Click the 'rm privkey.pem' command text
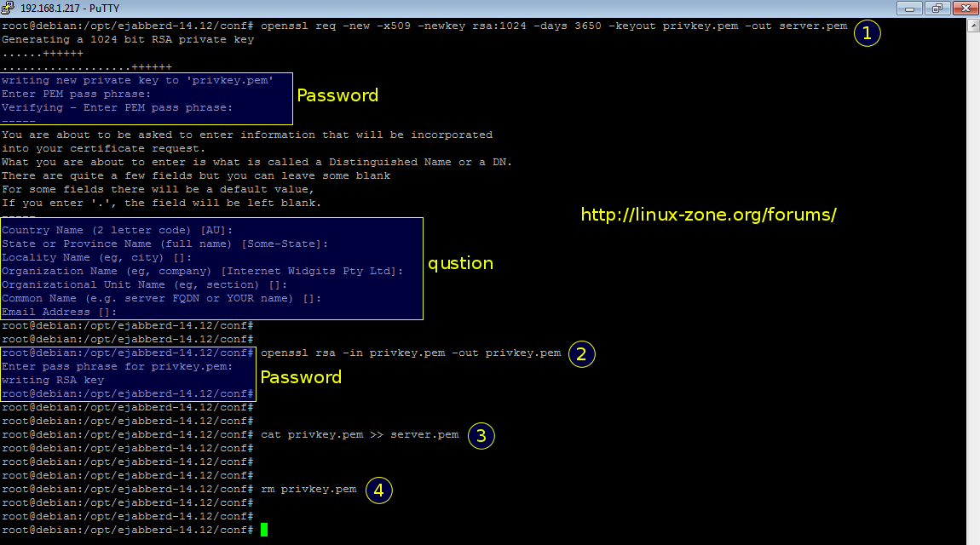Image resolution: width=980 pixels, height=545 pixels. point(308,490)
